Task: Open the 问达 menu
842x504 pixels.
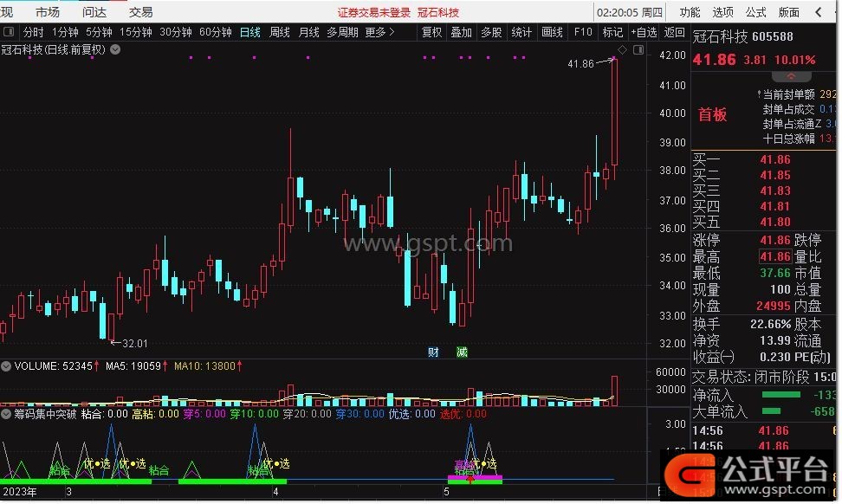Action: 94,12
